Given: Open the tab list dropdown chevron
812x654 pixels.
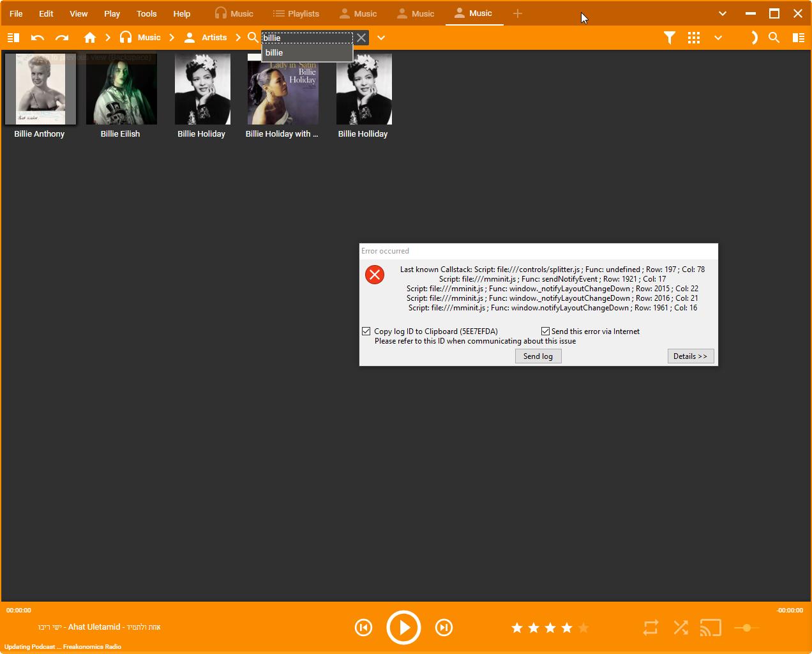Looking at the screenshot, I should pyautogui.click(x=723, y=13).
